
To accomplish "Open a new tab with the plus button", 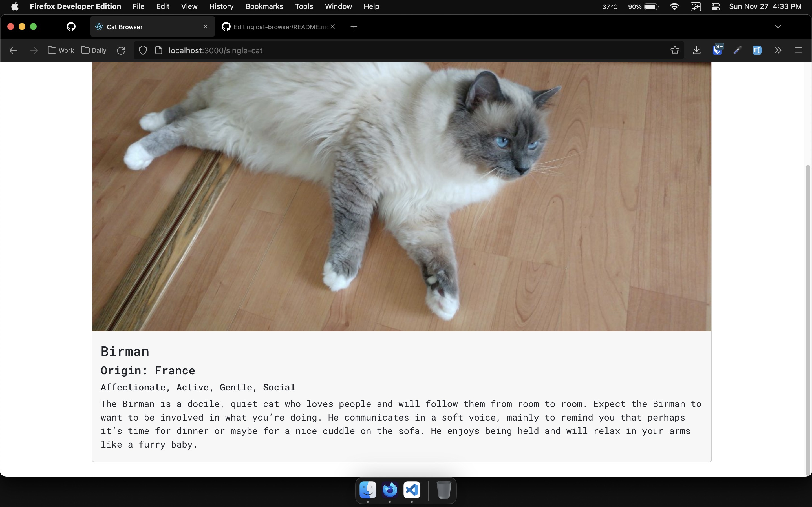I will point(353,27).
